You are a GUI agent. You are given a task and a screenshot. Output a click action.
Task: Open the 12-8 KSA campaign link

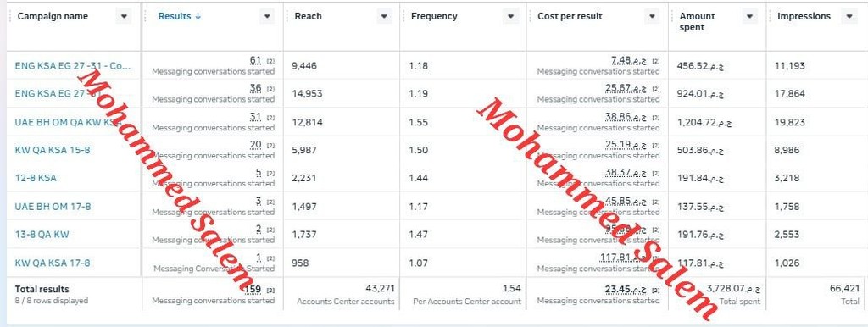click(x=36, y=178)
